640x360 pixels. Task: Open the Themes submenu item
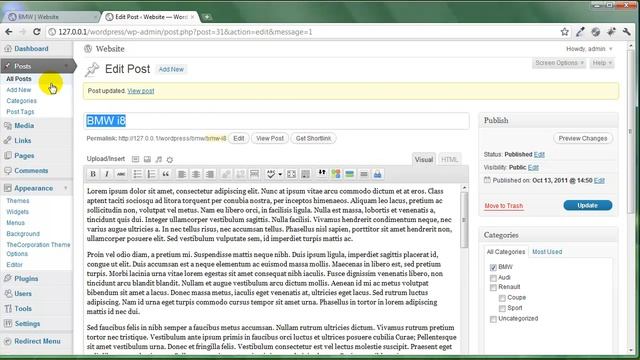18,201
